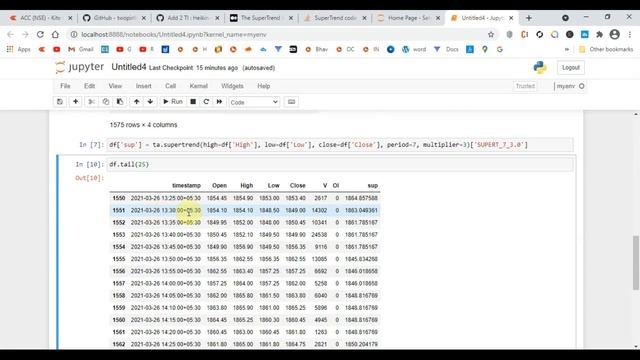Click row index 1551
640x360 pixels.
click(119, 210)
